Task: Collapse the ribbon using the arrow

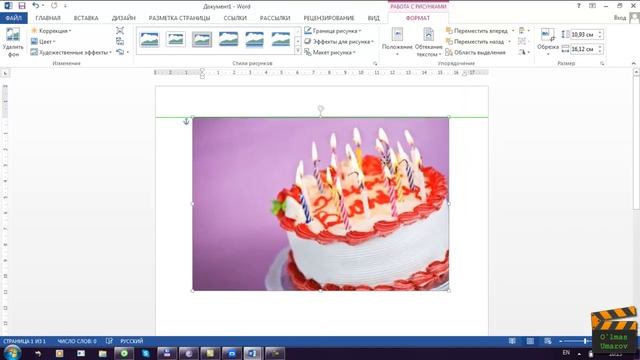Action: pyautogui.click(x=633, y=64)
